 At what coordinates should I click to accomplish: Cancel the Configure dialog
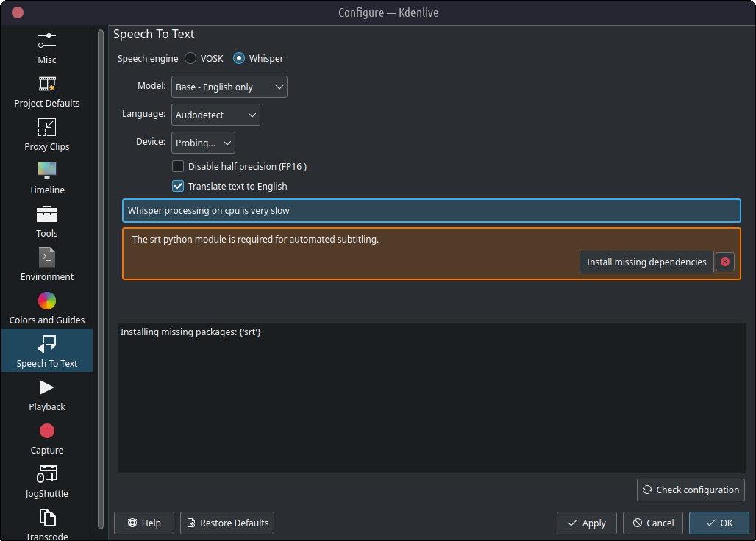pyautogui.click(x=653, y=523)
